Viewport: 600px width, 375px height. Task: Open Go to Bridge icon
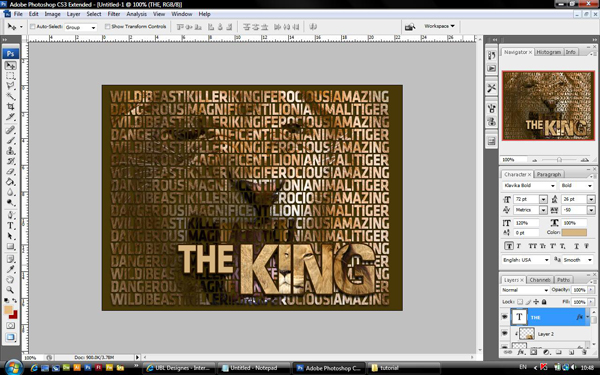410,27
